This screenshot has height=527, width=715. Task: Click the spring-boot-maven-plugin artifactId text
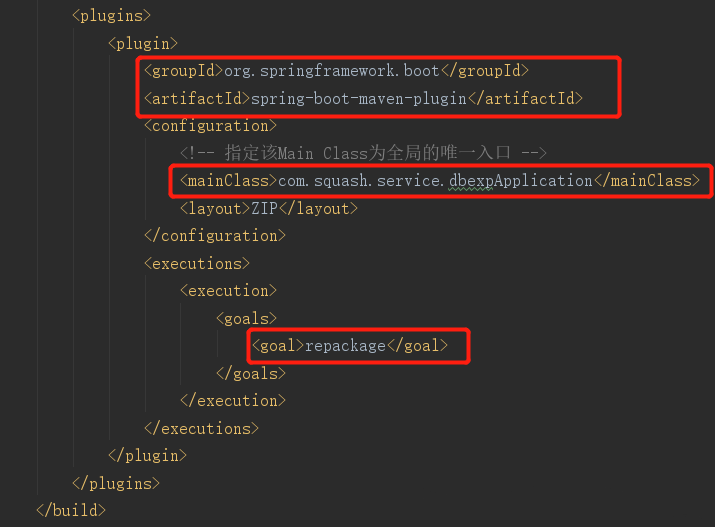pyautogui.click(x=359, y=99)
